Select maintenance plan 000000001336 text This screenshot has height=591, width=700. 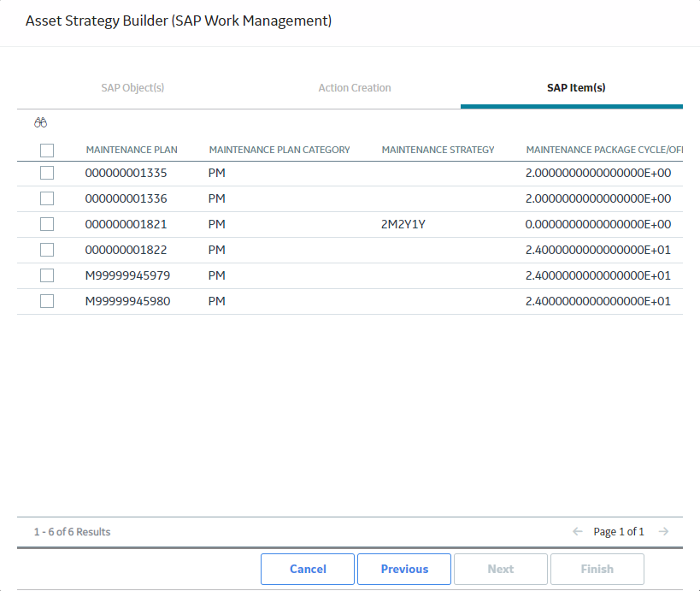[126, 198]
